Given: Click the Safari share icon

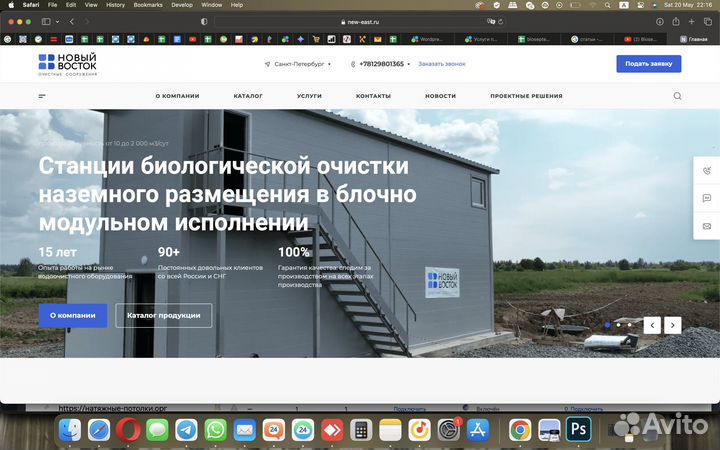Looking at the screenshot, I should [676, 22].
